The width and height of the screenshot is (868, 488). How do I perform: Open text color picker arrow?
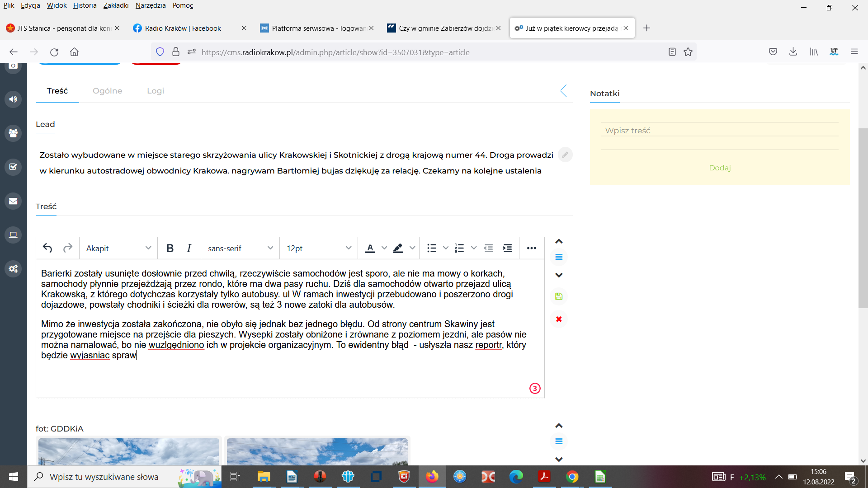click(x=384, y=248)
